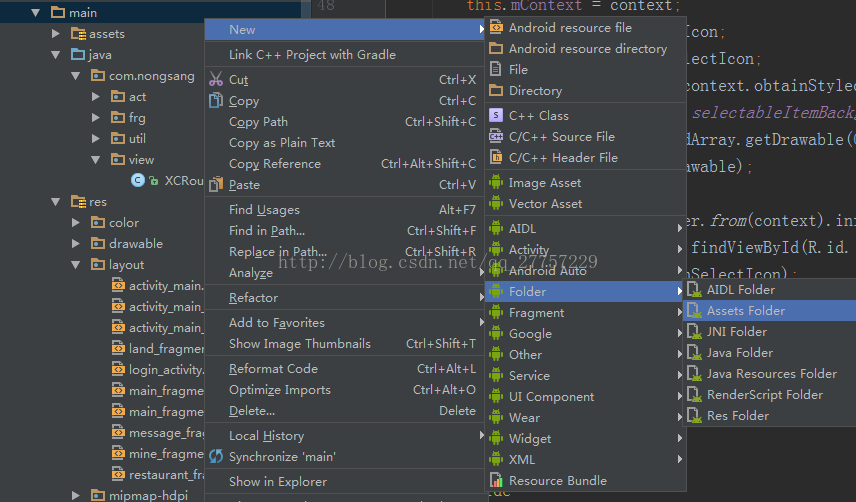Open Local History submenu
Image resolution: width=856 pixels, height=502 pixels.
point(345,436)
